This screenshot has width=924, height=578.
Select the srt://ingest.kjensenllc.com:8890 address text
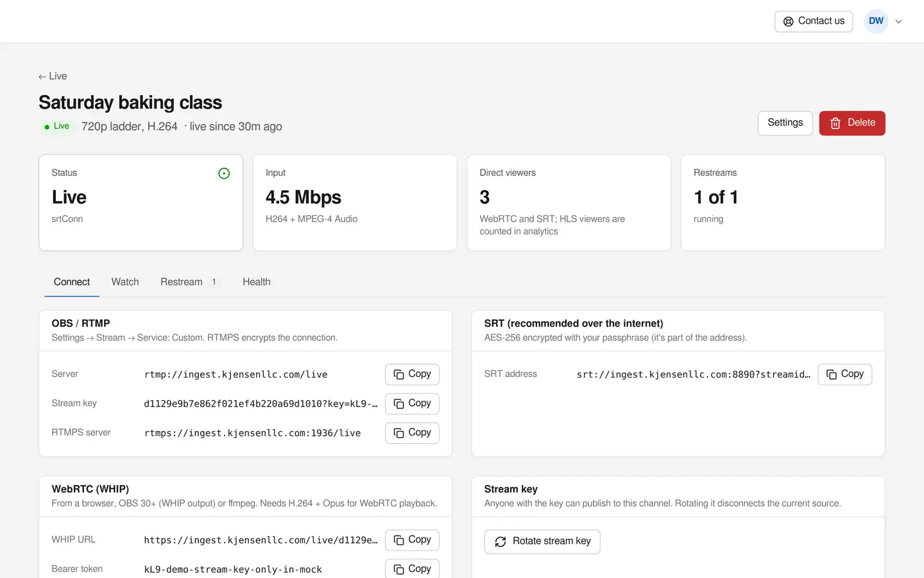(x=694, y=374)
